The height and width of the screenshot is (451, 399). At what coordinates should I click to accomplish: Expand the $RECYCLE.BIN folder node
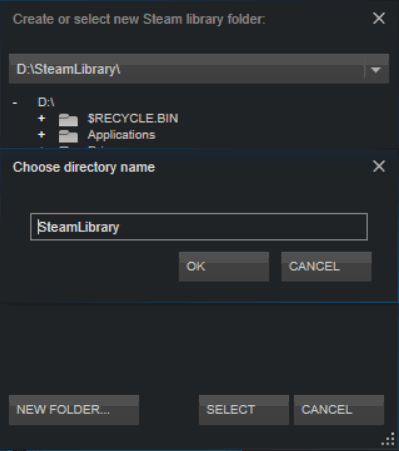click(x=41, y=119)
